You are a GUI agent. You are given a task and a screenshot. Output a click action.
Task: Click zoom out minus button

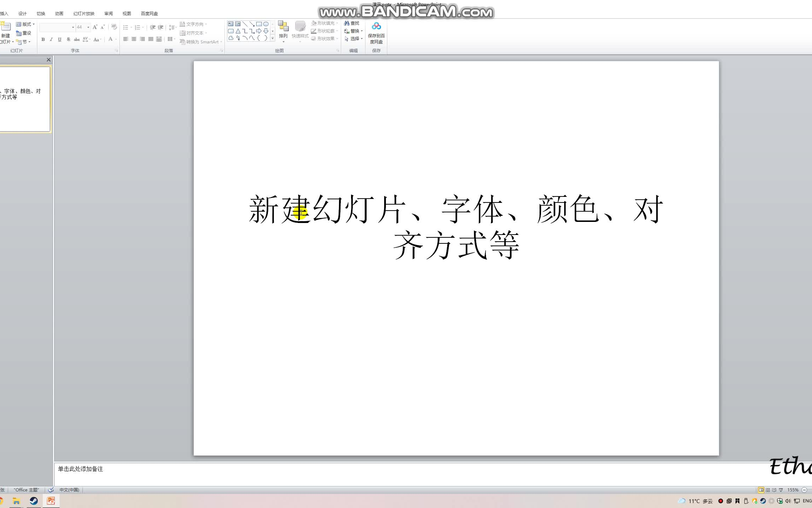[x=804, y=490]
